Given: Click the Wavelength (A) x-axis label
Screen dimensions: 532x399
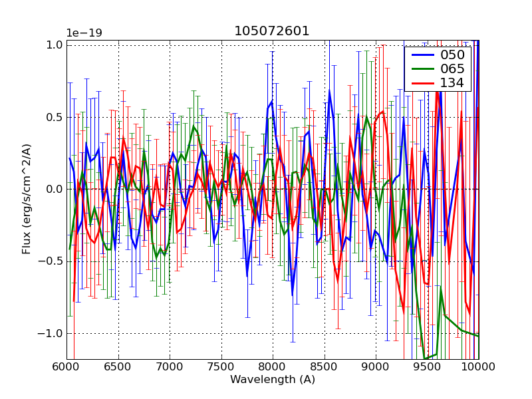Looking at the screenshot, I should coord(273,380).
